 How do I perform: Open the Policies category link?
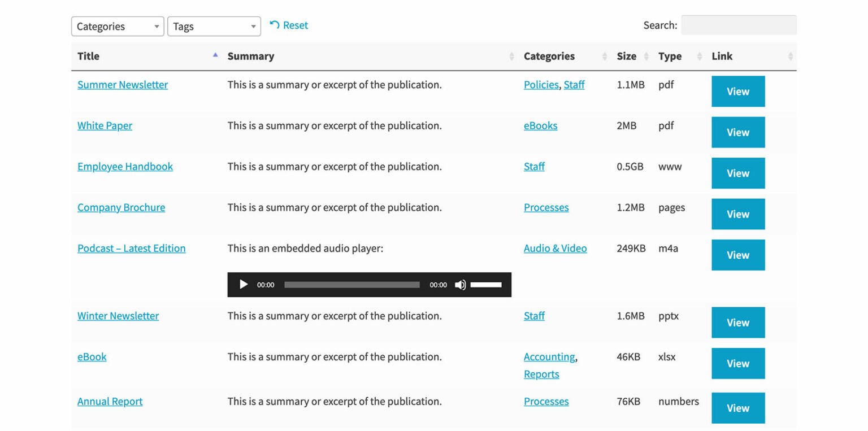[x=541, y=85]
